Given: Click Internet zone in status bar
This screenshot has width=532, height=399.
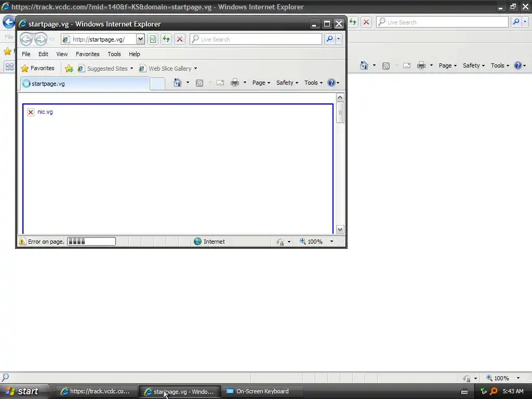Looking at the screenshot, I should pos(209,241).
